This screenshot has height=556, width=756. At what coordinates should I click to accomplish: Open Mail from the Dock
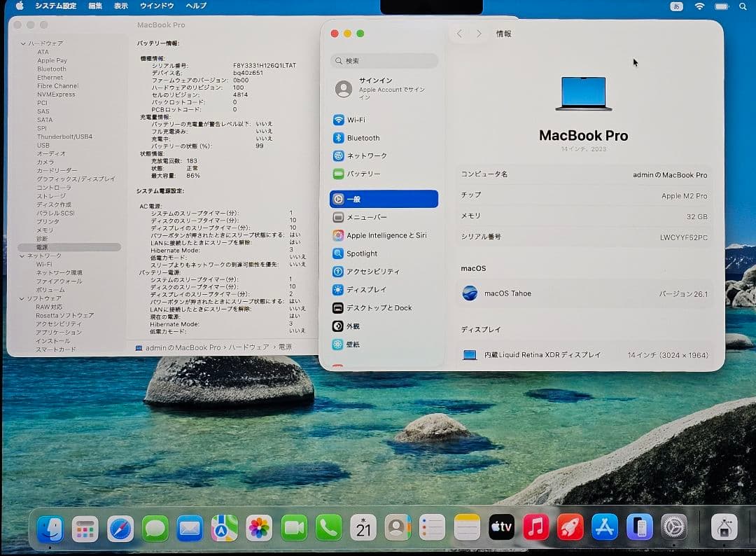pos(190,529)
